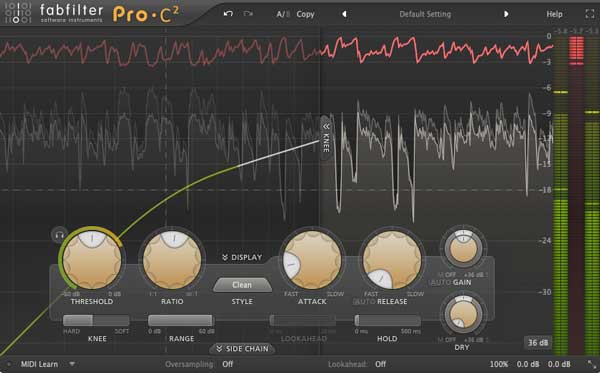The width and height of the screenshot is (600, 373).
Task: Click the Release knob
Action: coord(392,260)
